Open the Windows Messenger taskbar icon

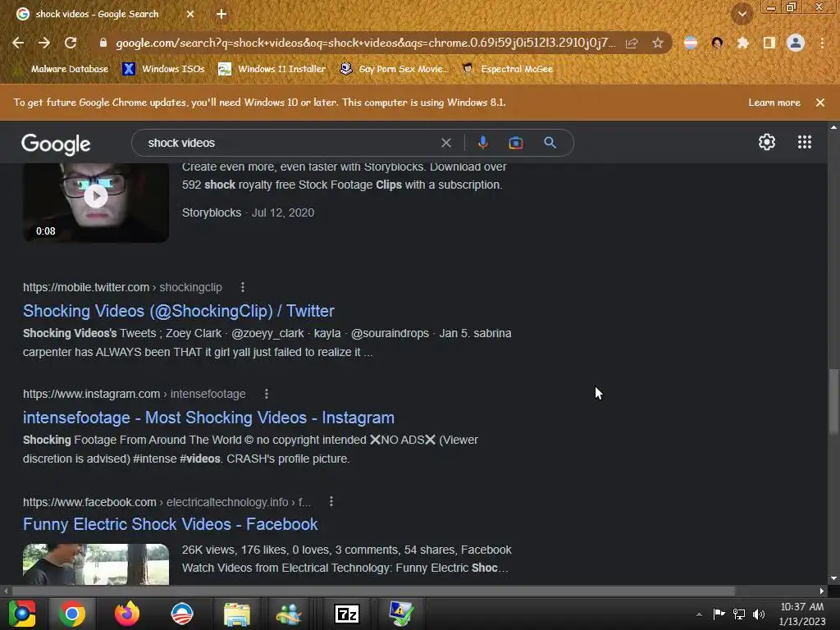coord(290,614)
